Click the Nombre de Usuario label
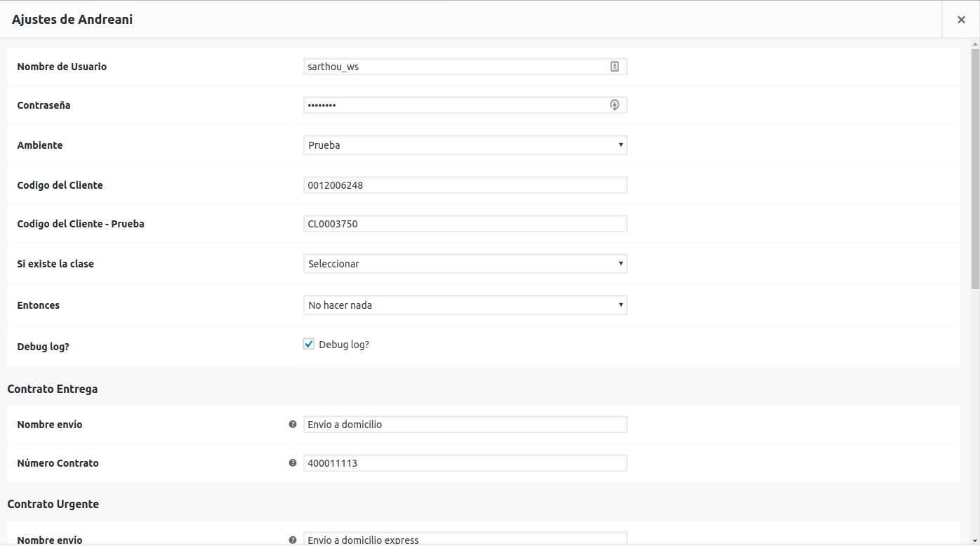The width and height of the screenshot is (980, 546). tap(62, 67)
